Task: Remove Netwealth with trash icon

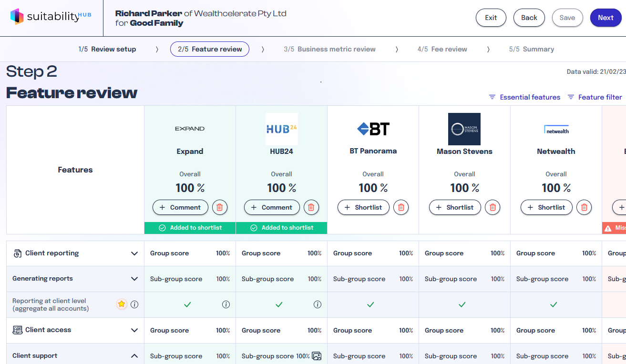Action: coord(584,207)
